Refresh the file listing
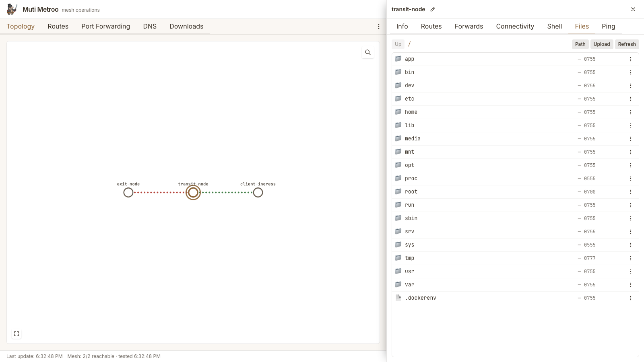Screen dimensions: 644x362 (627, 44)
